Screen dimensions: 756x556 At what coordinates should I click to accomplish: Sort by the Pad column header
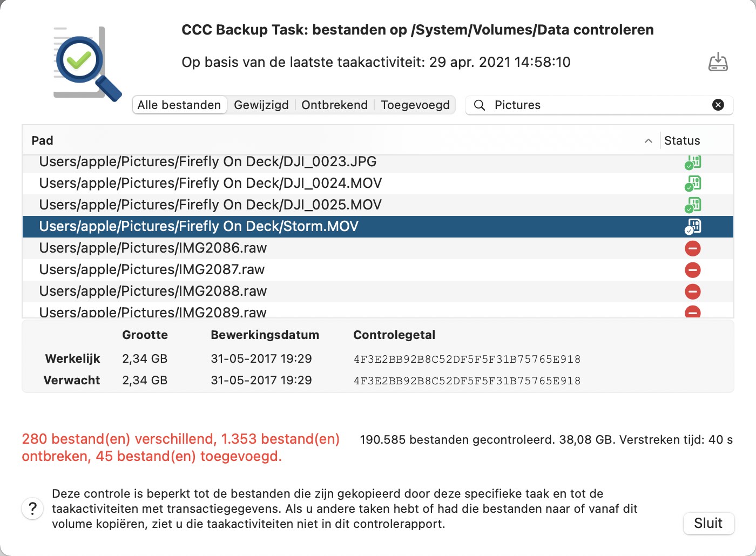[341, 140]
